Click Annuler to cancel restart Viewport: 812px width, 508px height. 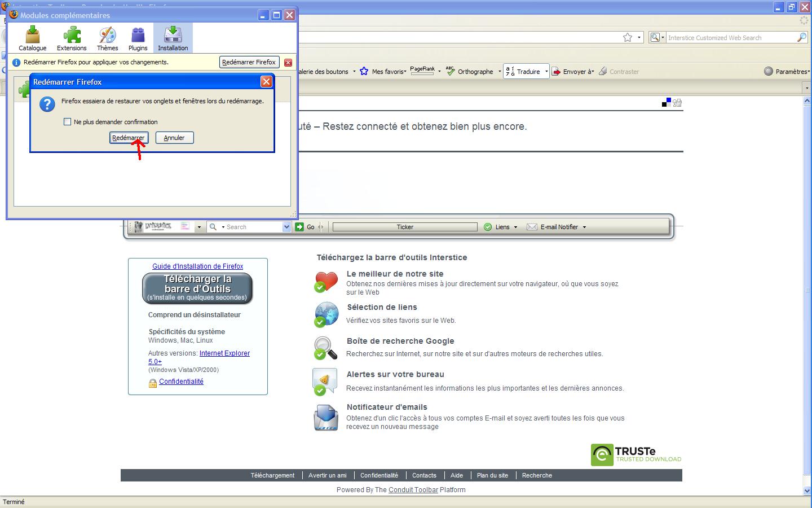[174, 138]
